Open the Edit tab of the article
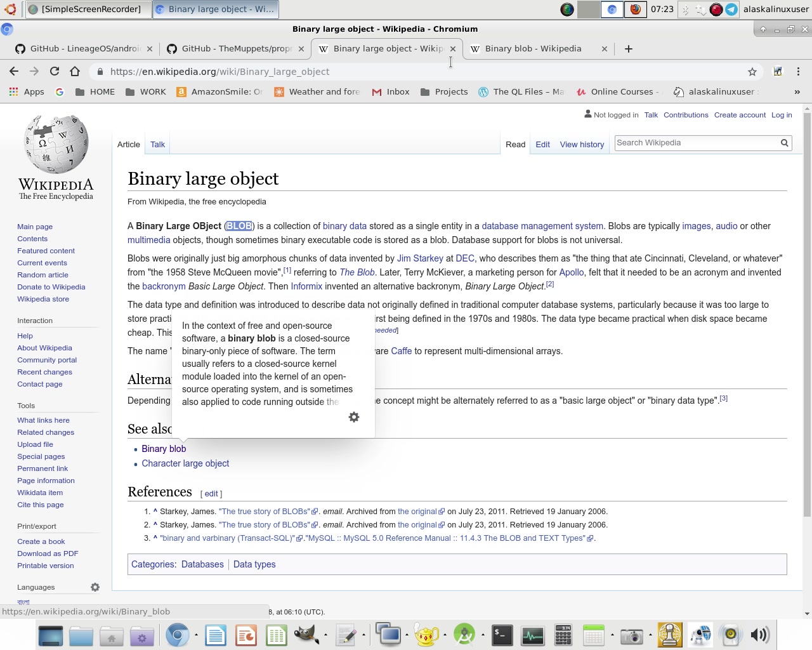 [x=542, y=145]
